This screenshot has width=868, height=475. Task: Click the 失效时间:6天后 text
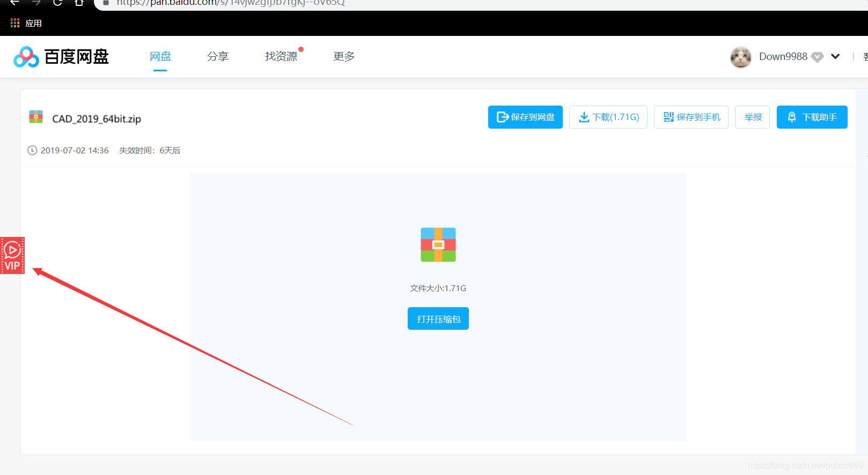150,150
